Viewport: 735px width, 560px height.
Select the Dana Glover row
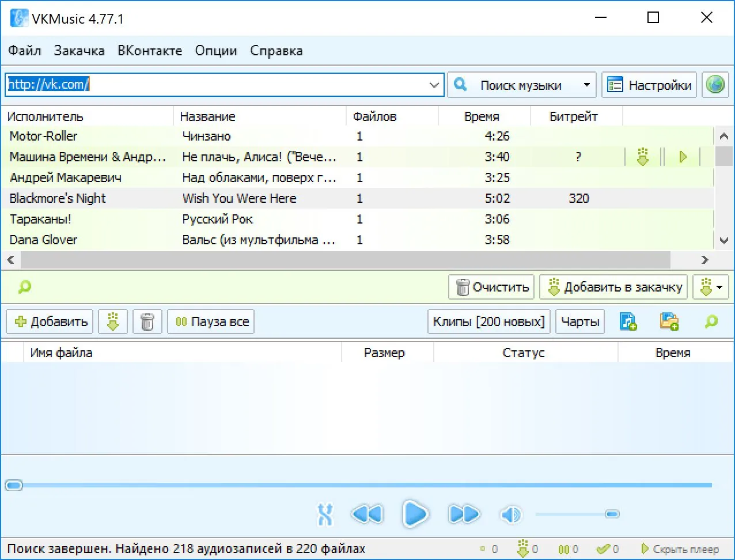[357, 240]
